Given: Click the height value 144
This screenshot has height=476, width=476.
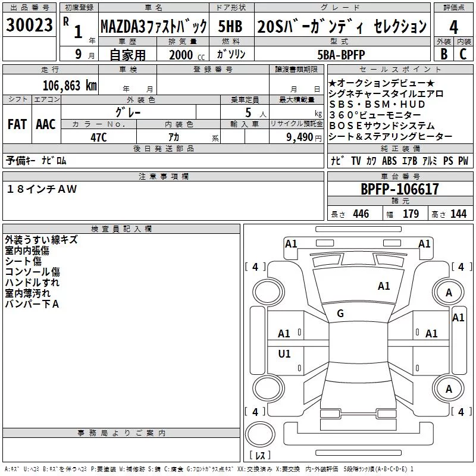Looking at the screenshot, I should [458, 214].
